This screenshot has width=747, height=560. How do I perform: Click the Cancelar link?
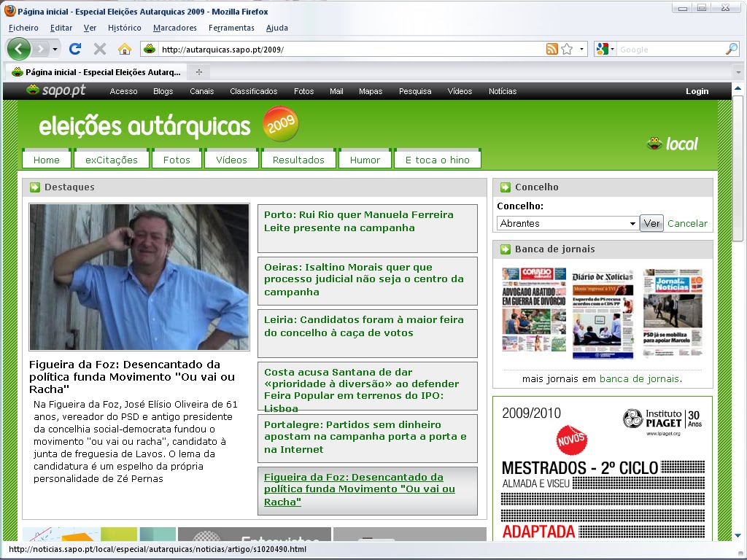click(x=687, y=223)
